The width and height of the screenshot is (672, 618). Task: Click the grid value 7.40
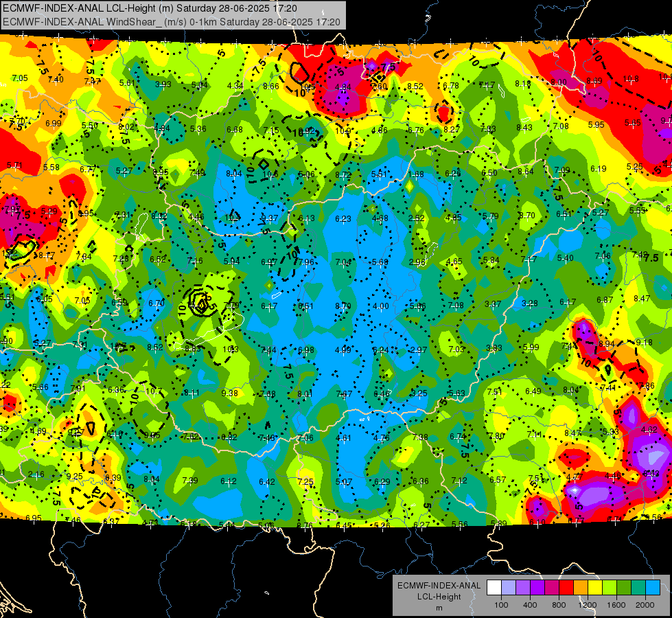(56, 79)
